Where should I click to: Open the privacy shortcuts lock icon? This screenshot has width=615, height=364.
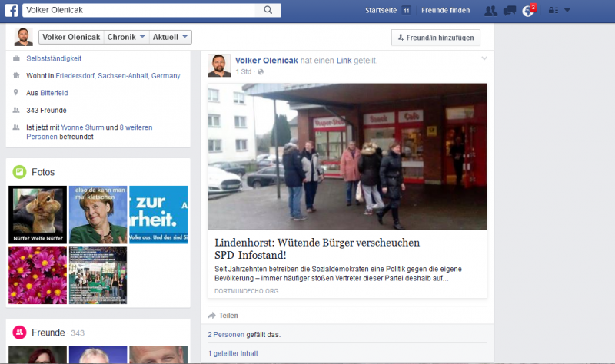[x=551, y=11]
